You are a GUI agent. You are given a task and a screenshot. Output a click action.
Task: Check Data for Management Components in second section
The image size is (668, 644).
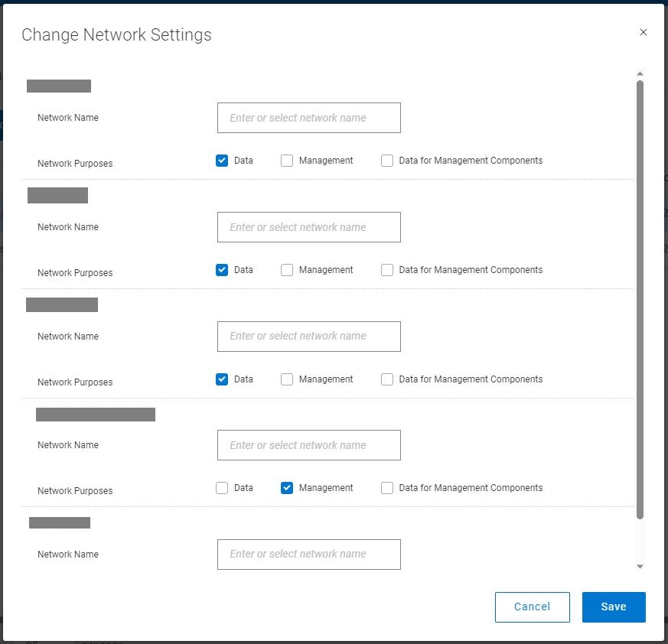coord(386,270)
